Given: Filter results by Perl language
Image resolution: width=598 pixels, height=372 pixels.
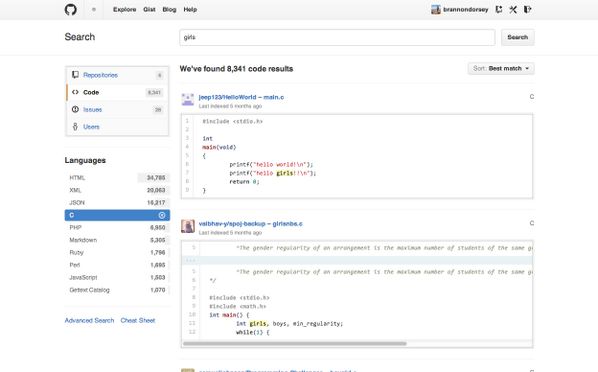Looking at the screenshot, I should pos(117,265).
